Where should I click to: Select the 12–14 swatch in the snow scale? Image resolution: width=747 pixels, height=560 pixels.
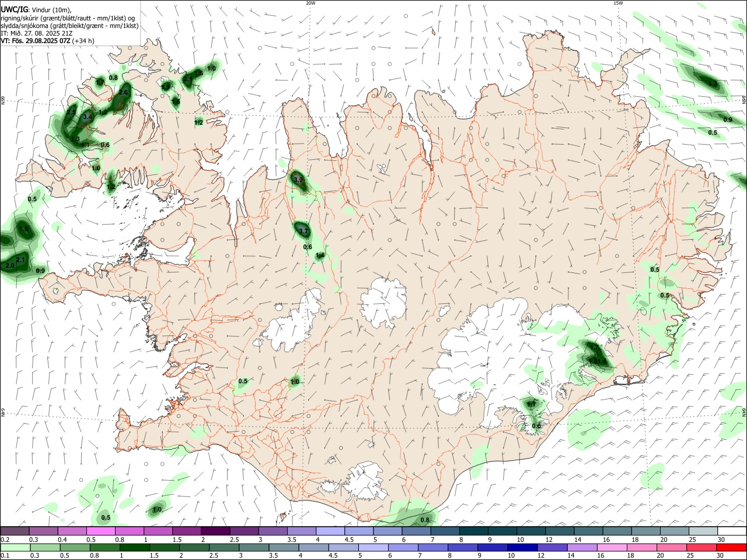tap(559, 531)
